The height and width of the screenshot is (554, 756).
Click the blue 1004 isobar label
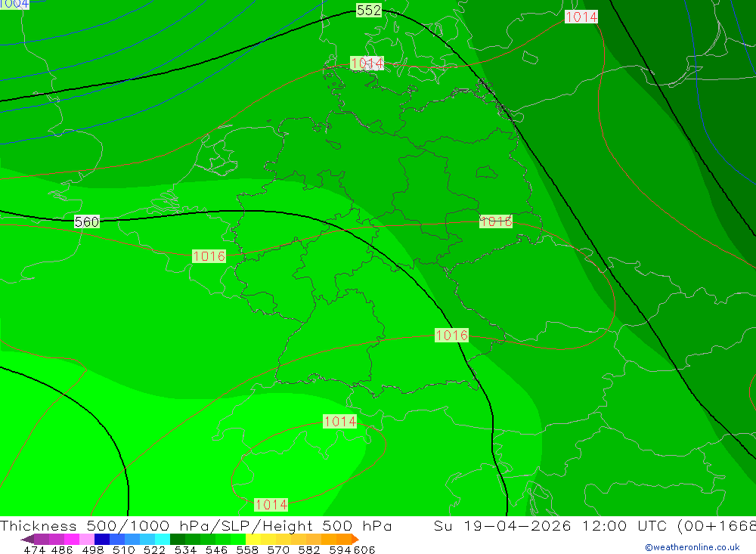coord(14,4)
